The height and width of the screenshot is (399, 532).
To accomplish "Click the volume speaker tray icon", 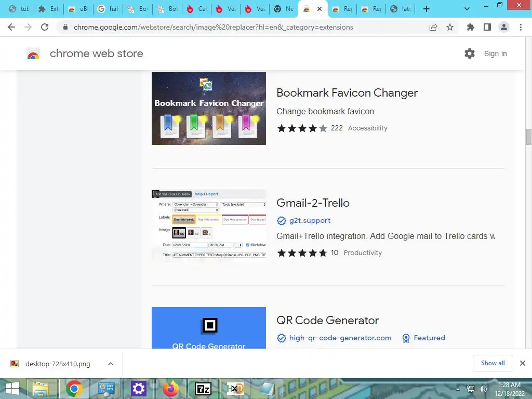I will pos(483,389).
